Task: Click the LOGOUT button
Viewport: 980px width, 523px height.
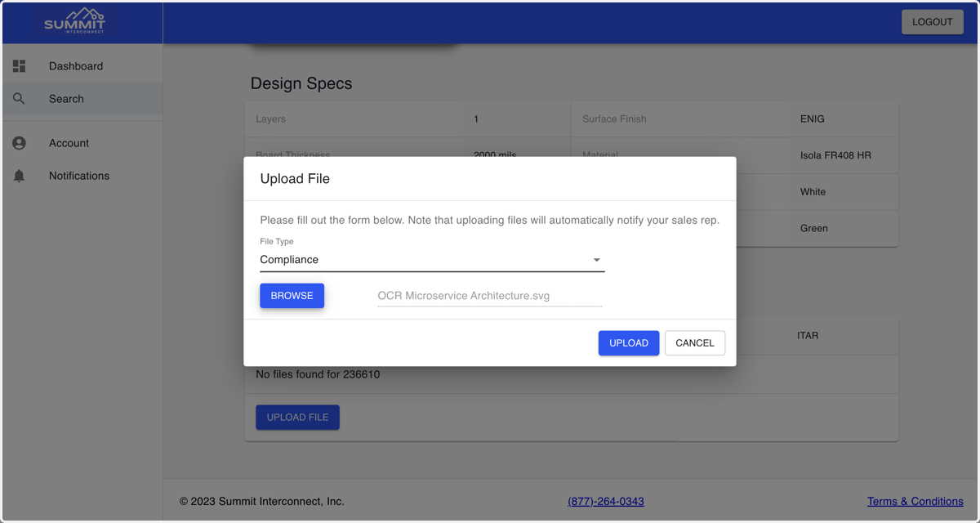Action: (x=933, y=22)
